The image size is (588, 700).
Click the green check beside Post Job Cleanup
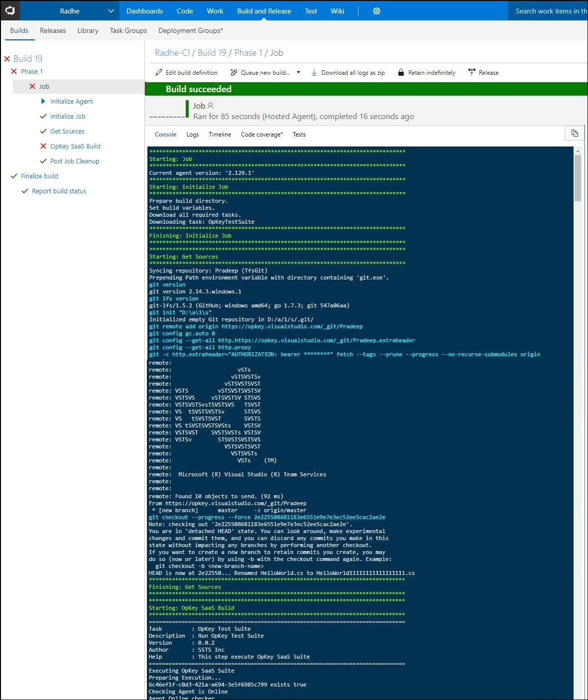click(x=43, y=161)
